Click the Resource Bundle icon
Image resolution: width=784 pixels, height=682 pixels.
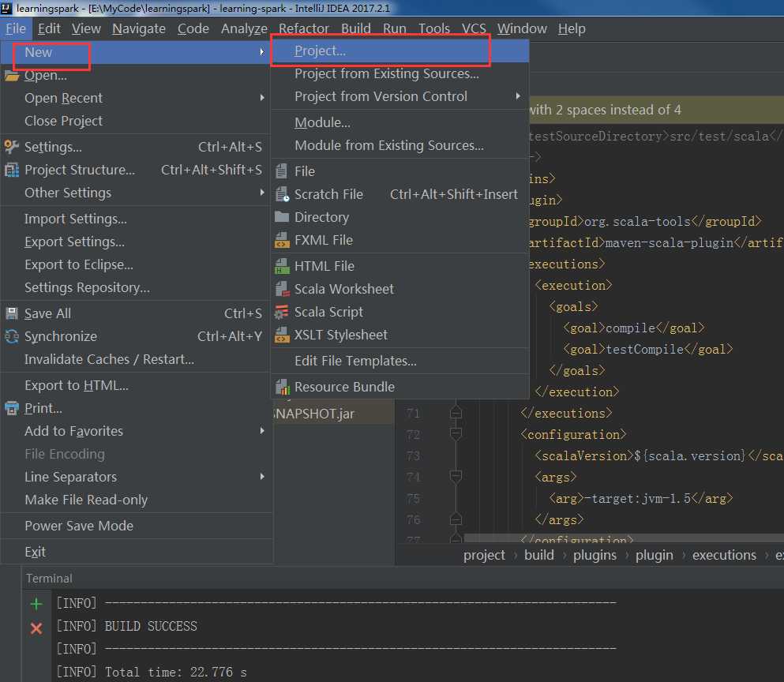(x=282, y=387)
